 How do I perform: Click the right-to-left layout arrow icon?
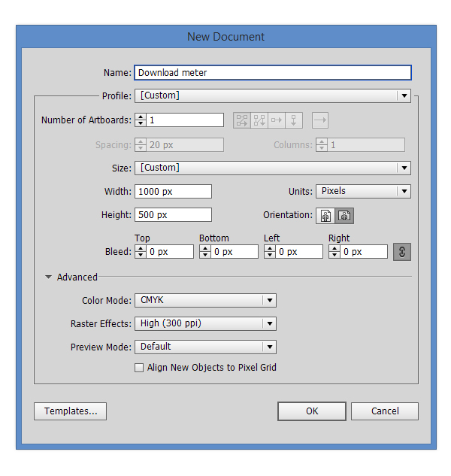(320, 120)
